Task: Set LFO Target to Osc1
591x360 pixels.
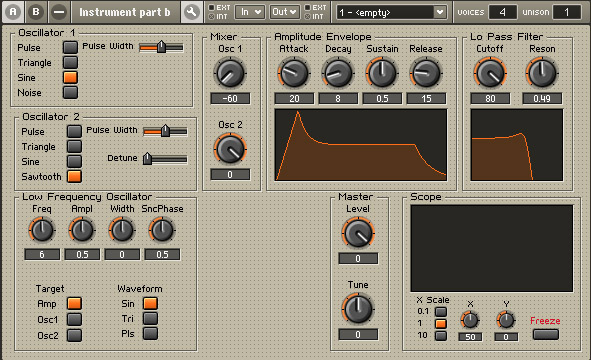Action: coord(74,319)
